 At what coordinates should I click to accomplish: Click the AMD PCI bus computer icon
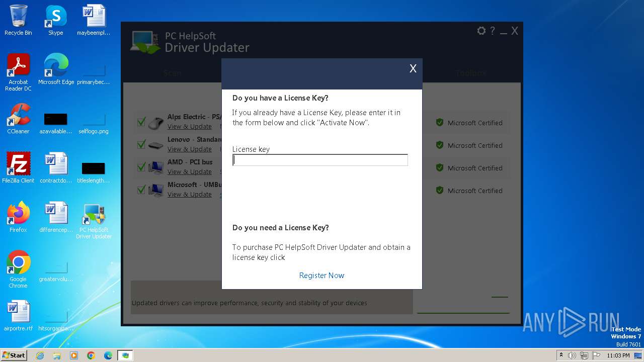156,167
